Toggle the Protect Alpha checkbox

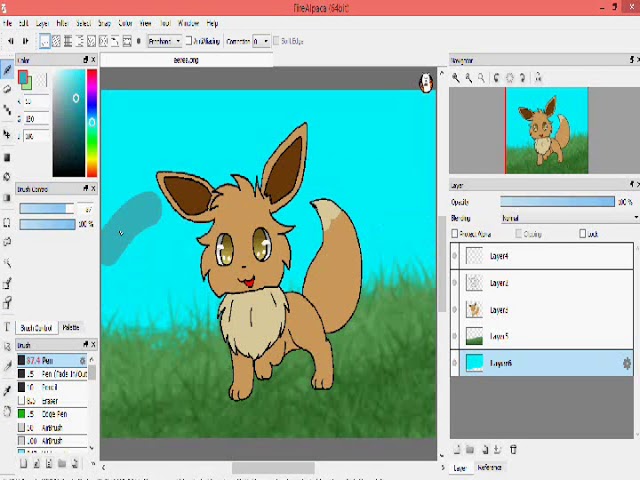click(455, 234)
